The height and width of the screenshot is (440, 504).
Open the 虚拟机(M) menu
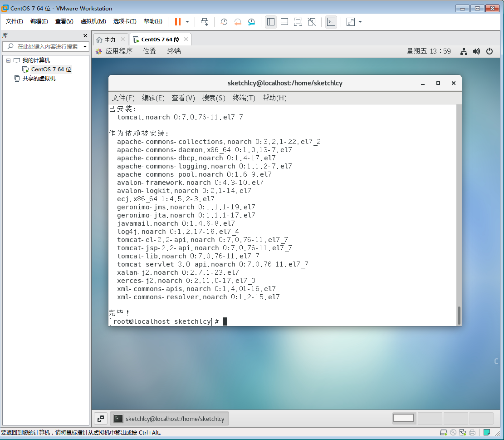pos(93,21)
